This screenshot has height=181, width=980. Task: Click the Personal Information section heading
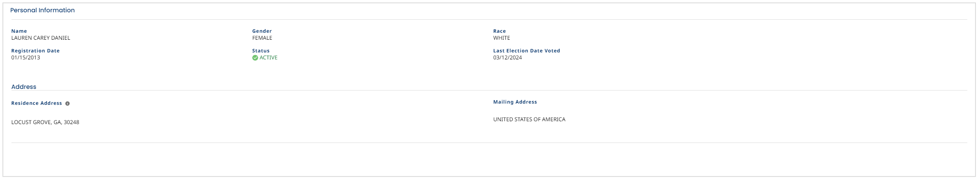tap(42, 10)
